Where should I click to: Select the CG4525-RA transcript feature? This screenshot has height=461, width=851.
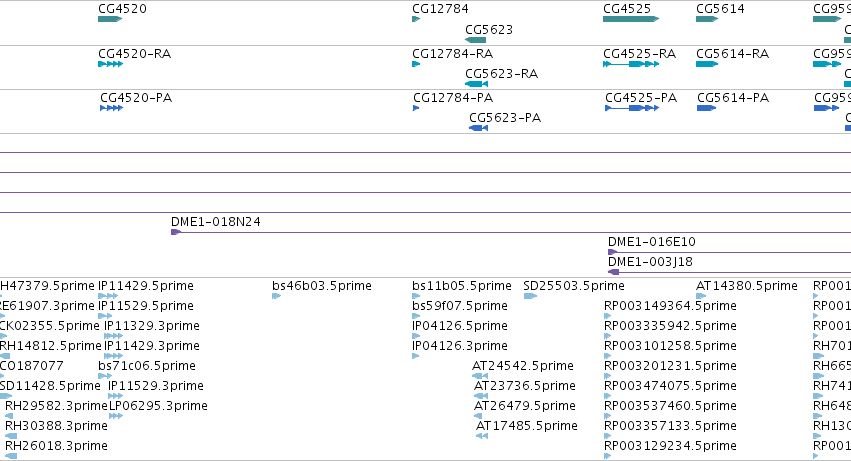tap(631, 64)
